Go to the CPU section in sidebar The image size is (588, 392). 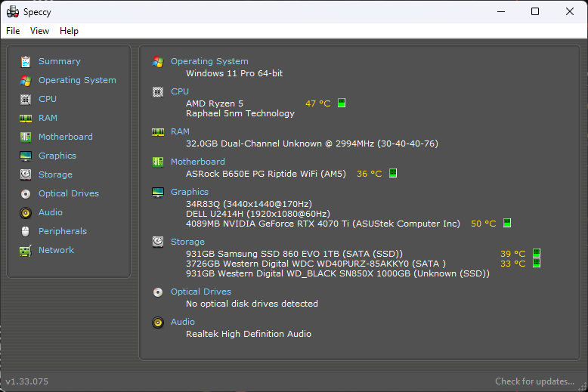pos(48,99)
